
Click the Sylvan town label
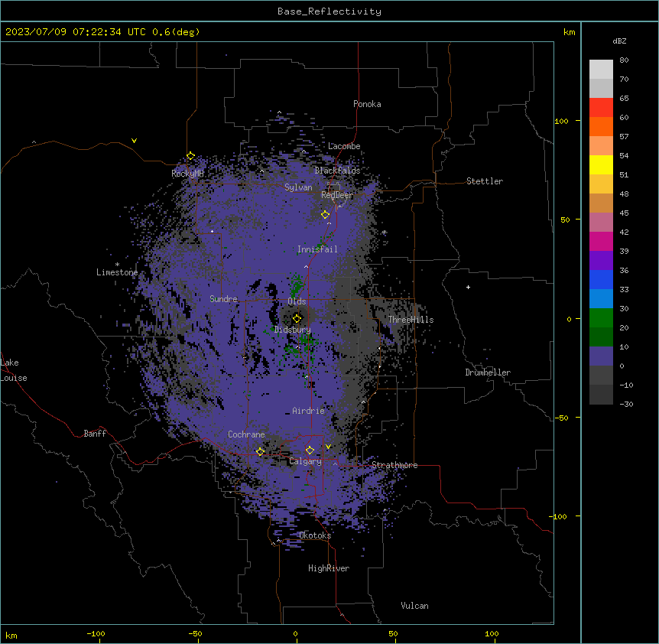click(x=298, y=187)
